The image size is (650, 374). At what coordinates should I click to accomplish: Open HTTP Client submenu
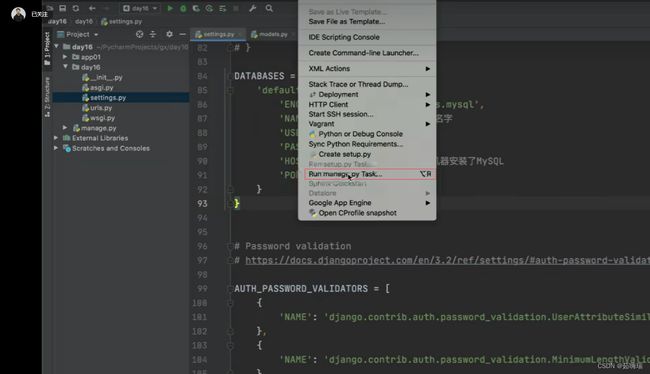(x=367, y=104)
